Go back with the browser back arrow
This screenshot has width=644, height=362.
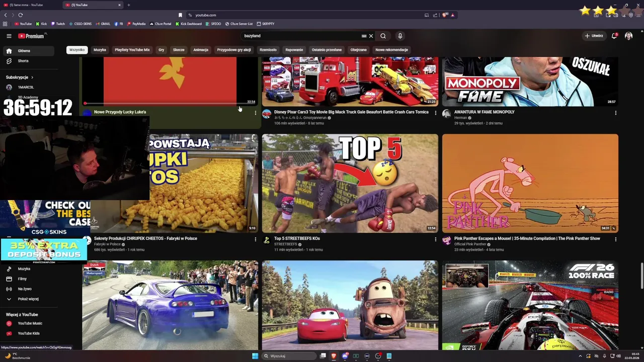6,15
